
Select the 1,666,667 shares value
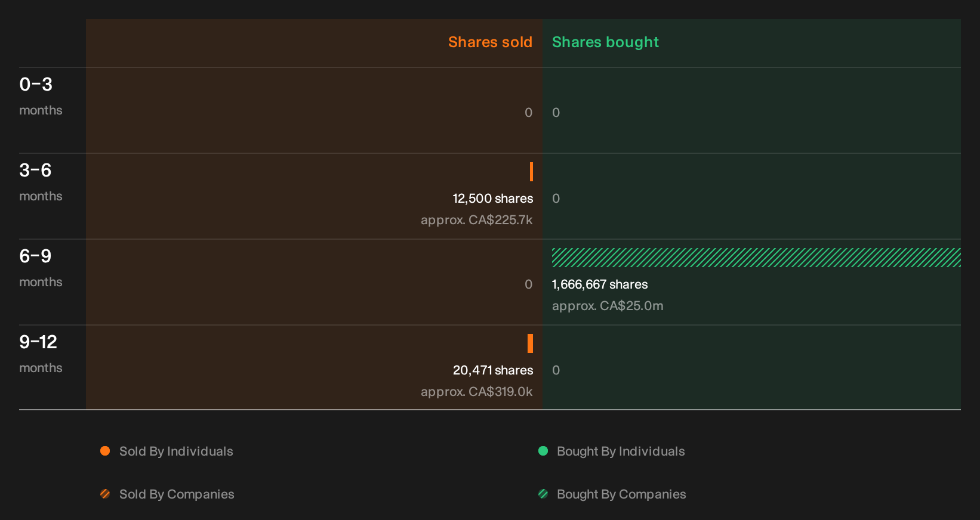pos(600,284)
